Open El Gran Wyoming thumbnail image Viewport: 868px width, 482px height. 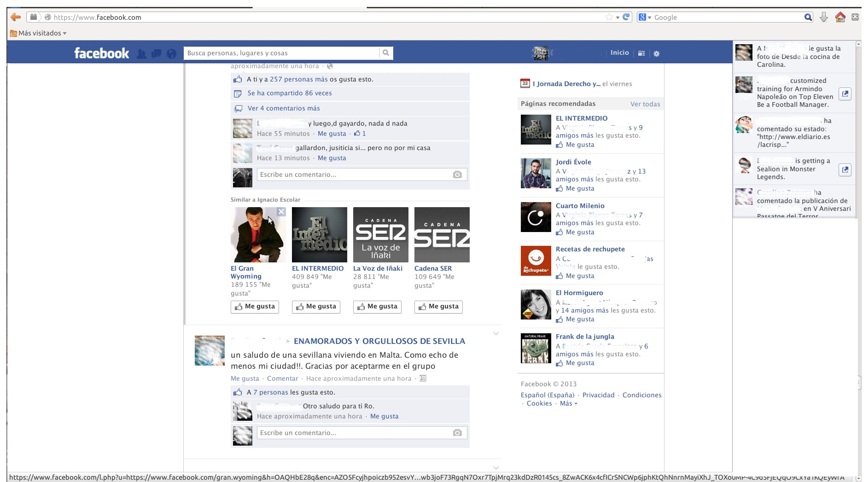(258, 235)
